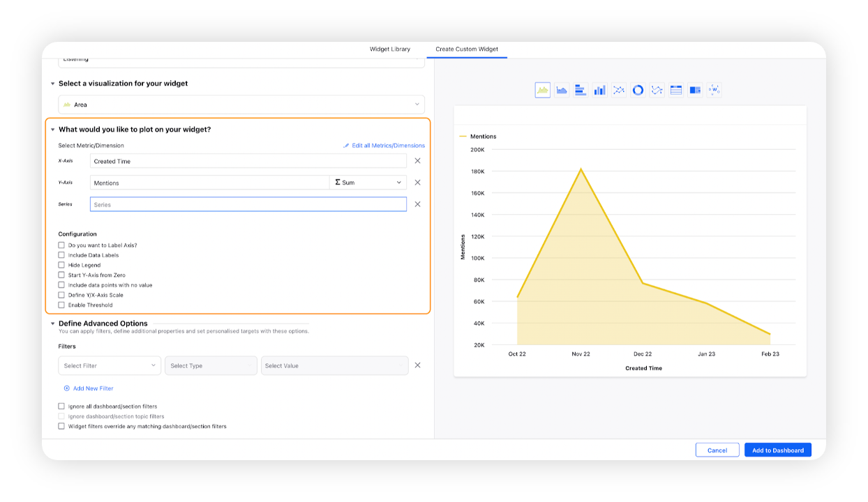Switch to the Widget Library tab

click(x=390, y=50)
